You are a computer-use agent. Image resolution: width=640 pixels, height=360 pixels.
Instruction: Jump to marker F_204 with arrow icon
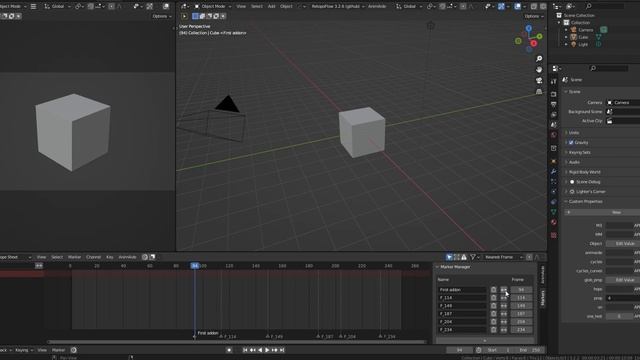click(x=504, y=322)
